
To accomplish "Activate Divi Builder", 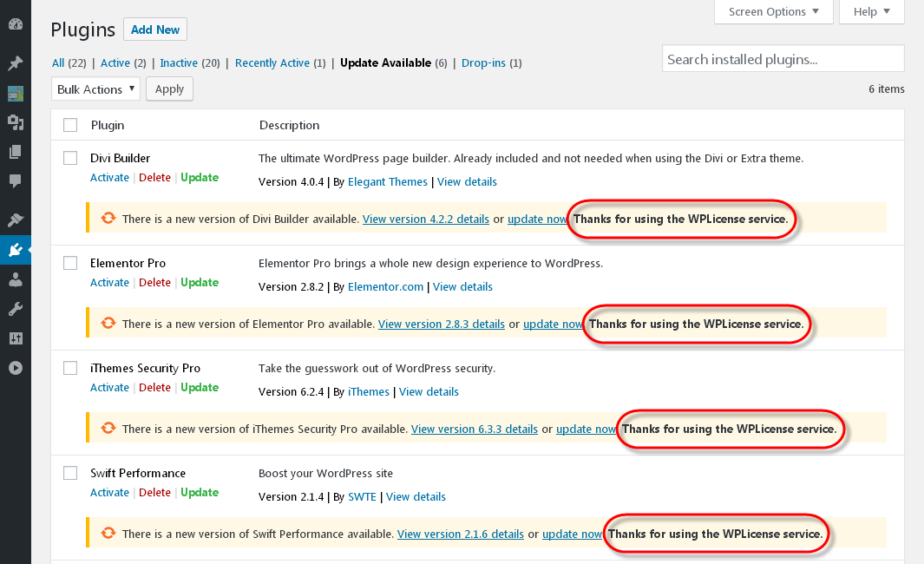I will [109, 177].
